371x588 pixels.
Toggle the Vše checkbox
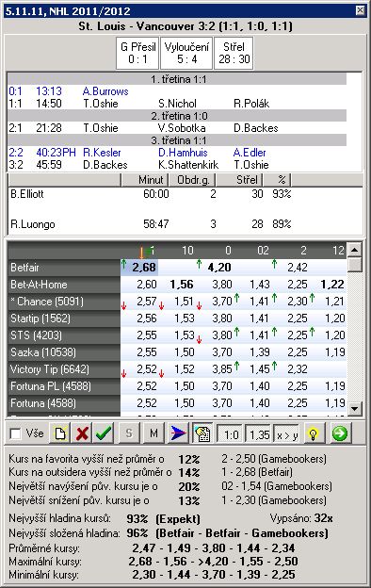[15, 433]
